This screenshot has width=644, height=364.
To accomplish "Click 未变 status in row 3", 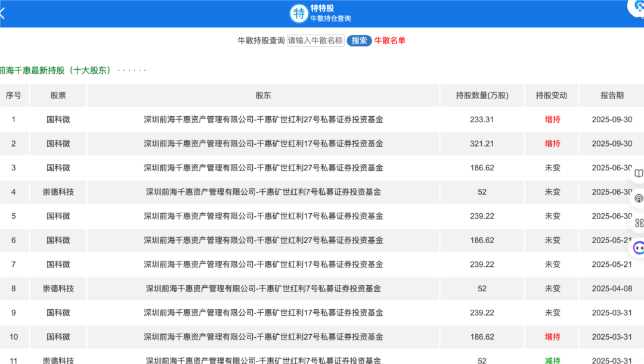I will (552, 168).
